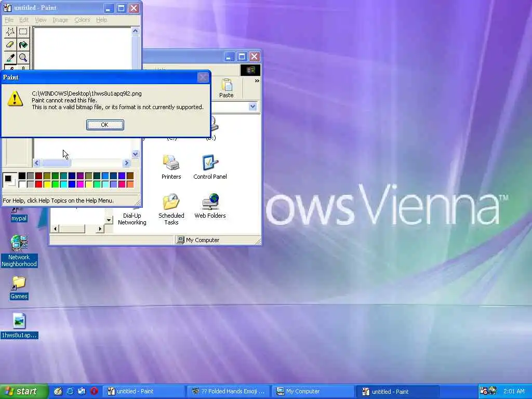Image resolution: width=532 pixels, height=399 pixels.
Task: Launch Opera from the quick launch bar
Action: coord(95,391)
